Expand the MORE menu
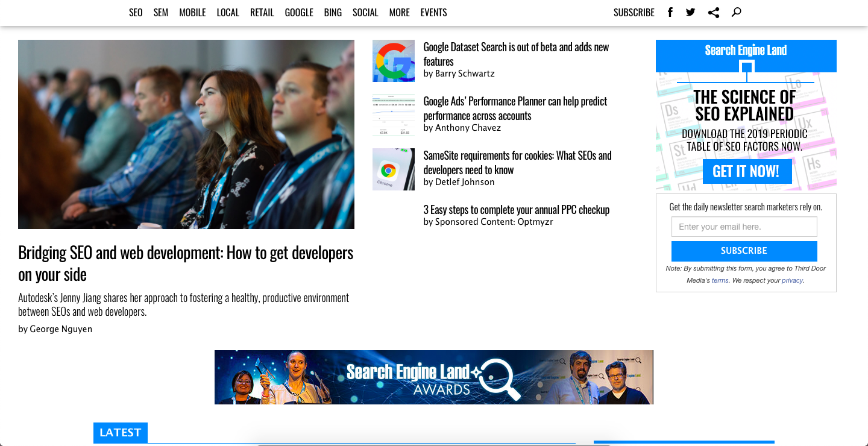This screenshot has width=868, height=446. [399, 13]
